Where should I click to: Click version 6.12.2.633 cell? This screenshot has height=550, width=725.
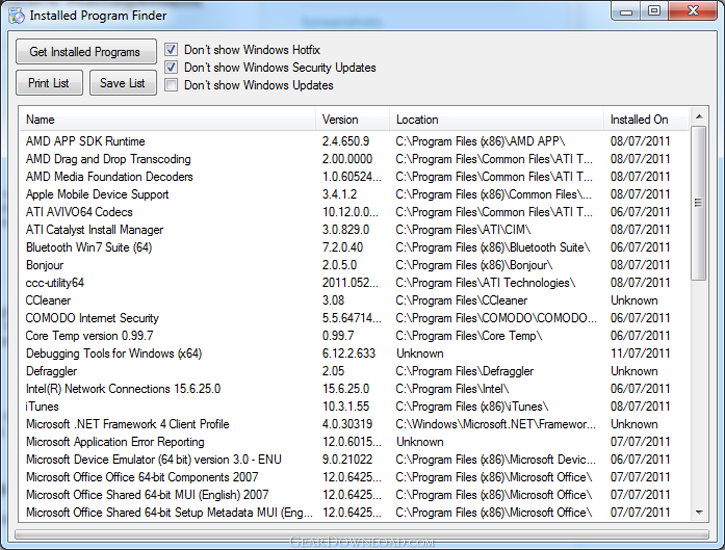click(349, 354)
